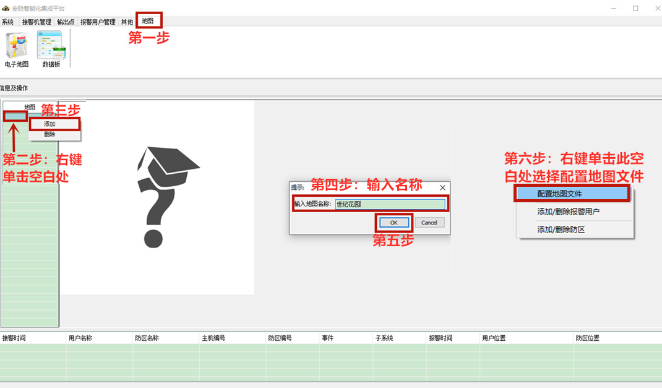Confirm the map name with OK
Image resolution: width=662 pixels, height=388 pixels.
393,222
